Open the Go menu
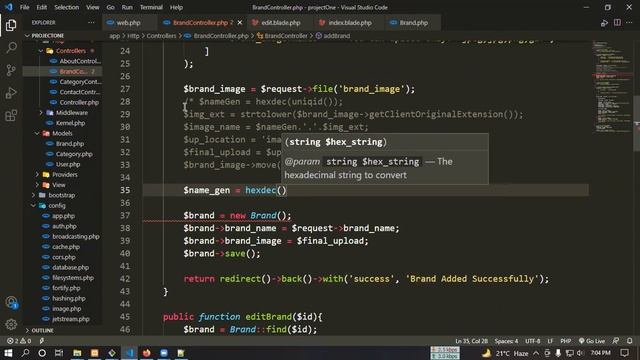The image size is (640, 360). point(111,7)
